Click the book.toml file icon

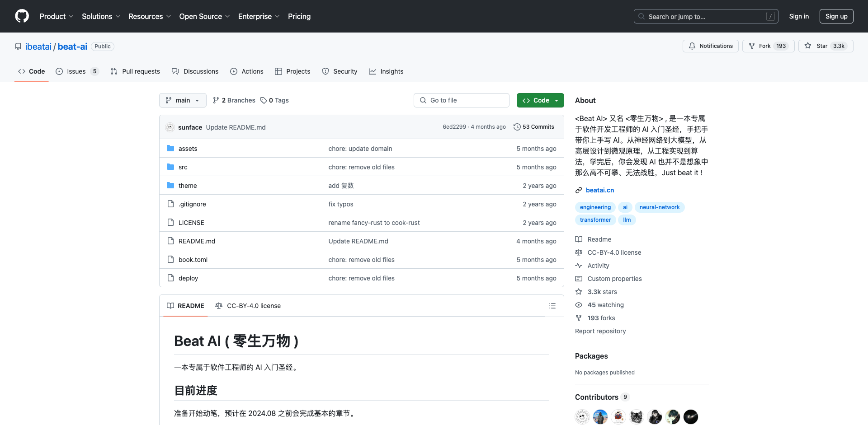tap(170, 259)
